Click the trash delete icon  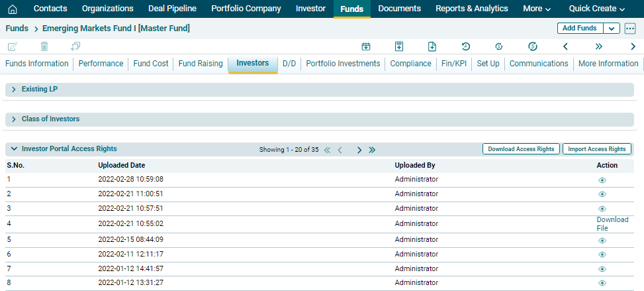(44, 46)
